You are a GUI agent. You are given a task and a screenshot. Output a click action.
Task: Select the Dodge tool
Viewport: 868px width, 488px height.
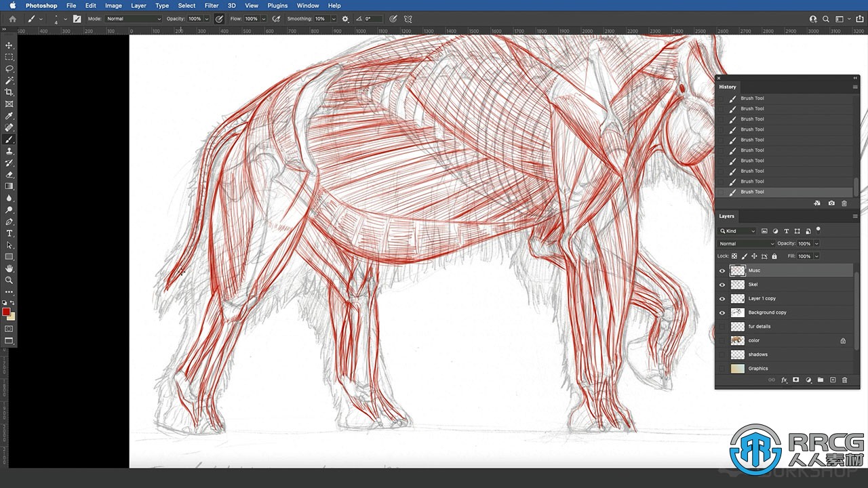point(9,209)
